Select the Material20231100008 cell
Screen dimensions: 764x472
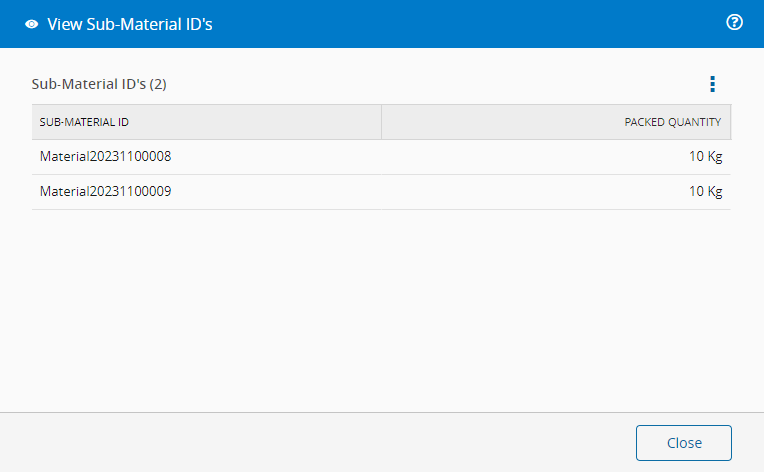(x=105, y=157)
